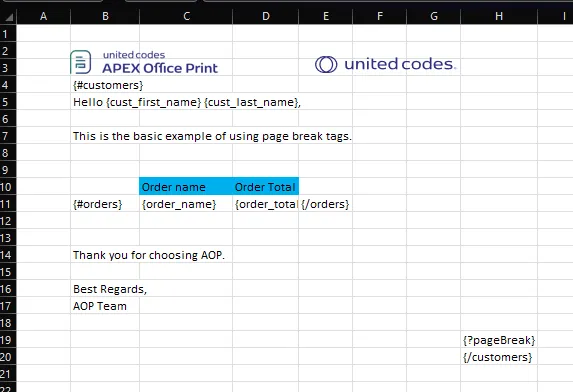573x392 pixels.
Task: Select the Order Total header cell
Action: tap(266, 187)
